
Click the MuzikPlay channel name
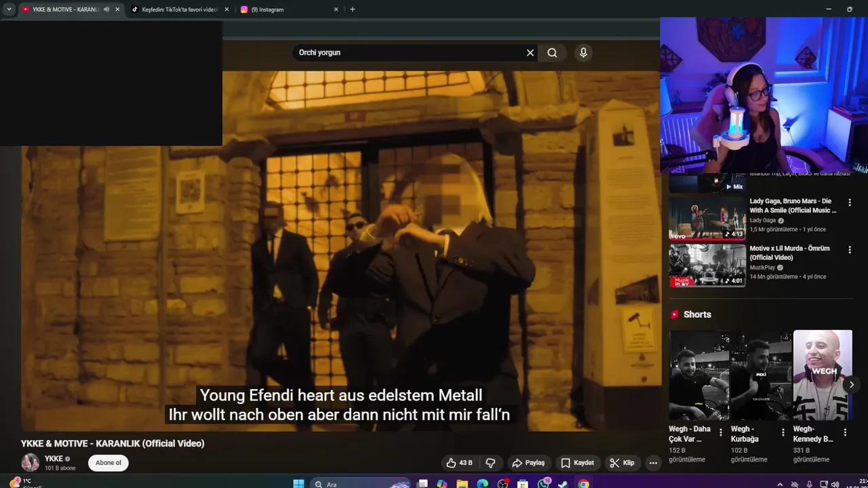click(x=763, y=268)
